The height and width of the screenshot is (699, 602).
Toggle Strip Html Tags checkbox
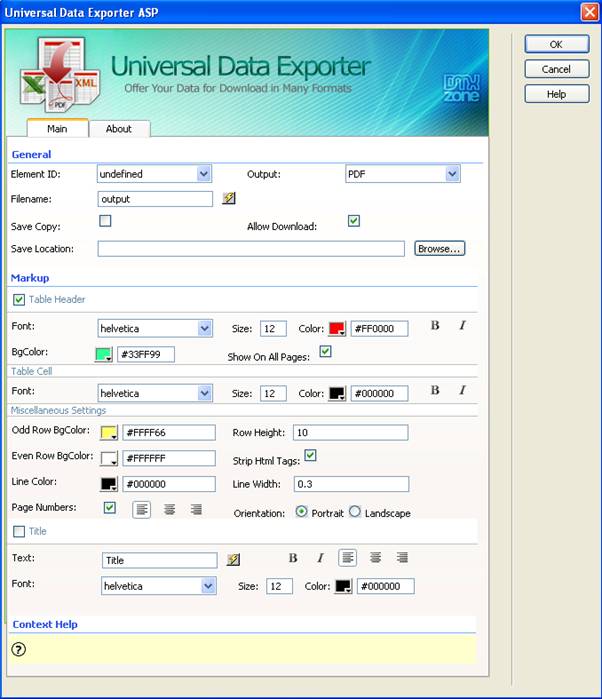310,455
